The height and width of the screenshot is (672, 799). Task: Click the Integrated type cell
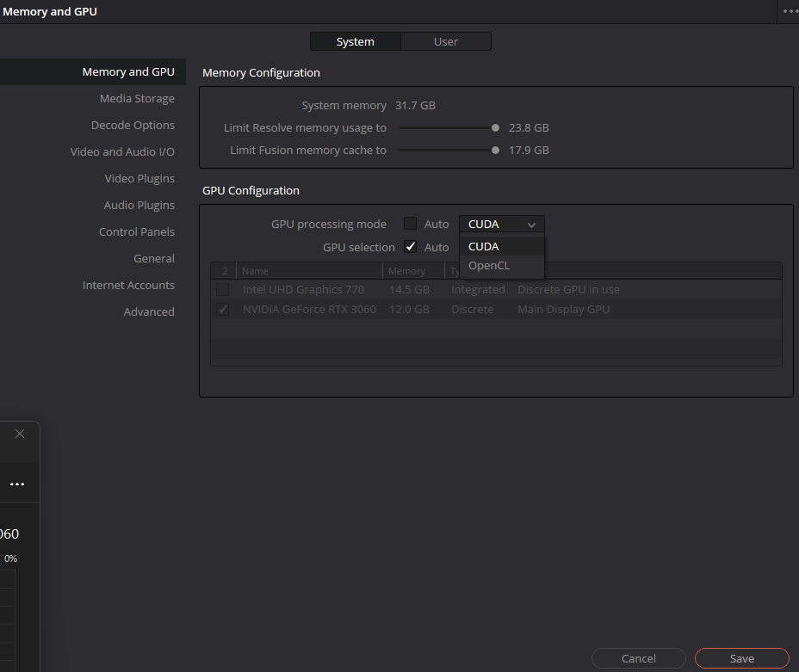click(478, 290)
